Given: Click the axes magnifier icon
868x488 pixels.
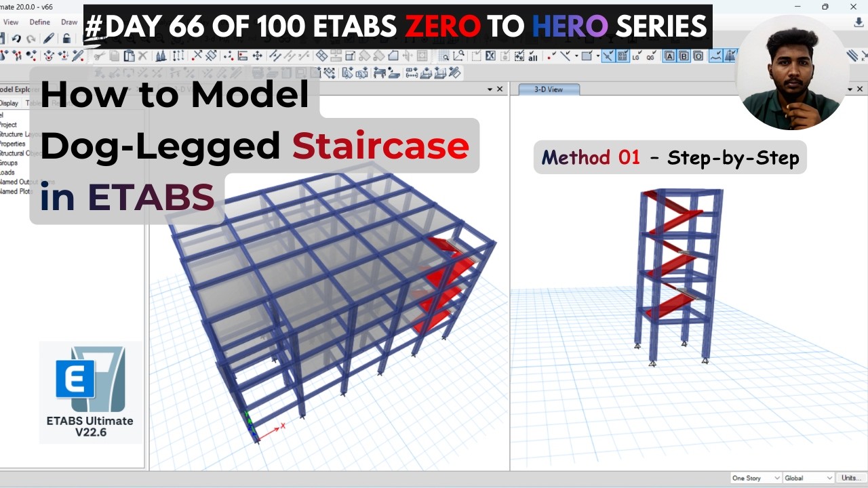Looking at the screenshot, I should [458, 56].
